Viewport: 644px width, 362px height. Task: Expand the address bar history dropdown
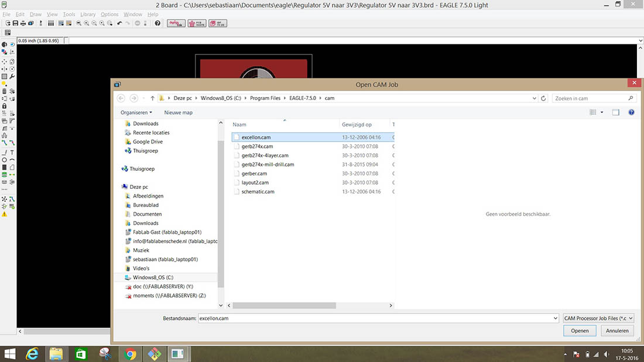[x=534, y=98]
